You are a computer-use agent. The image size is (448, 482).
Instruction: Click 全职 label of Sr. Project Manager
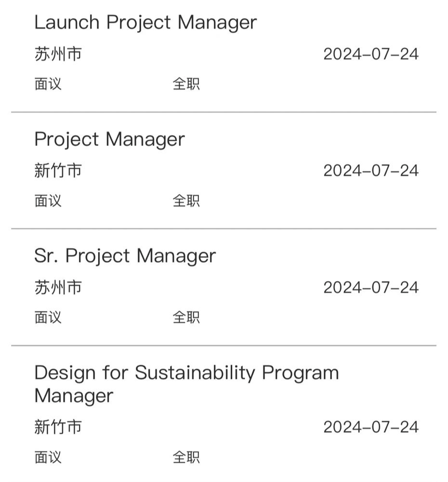186,317
